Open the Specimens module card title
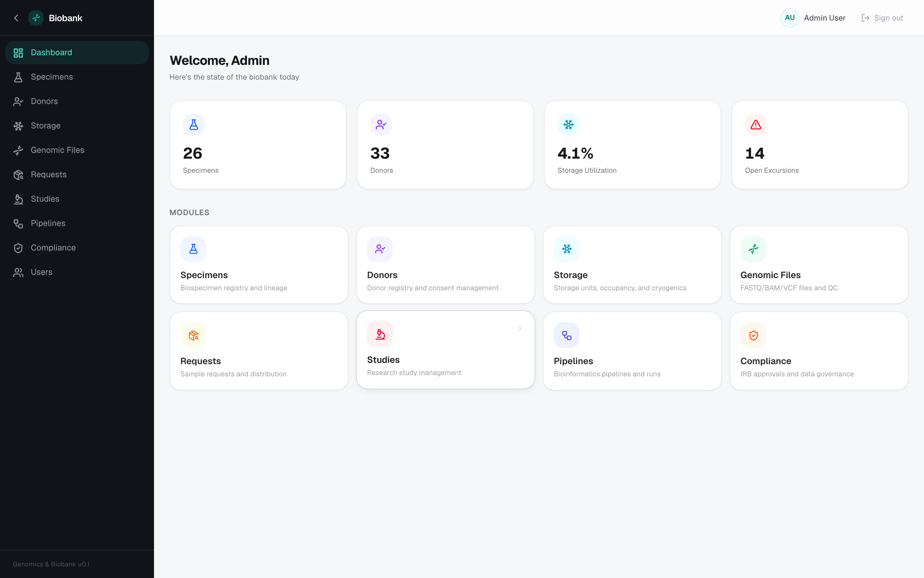Viewport: 924px width, 578px height. [204, 275]
